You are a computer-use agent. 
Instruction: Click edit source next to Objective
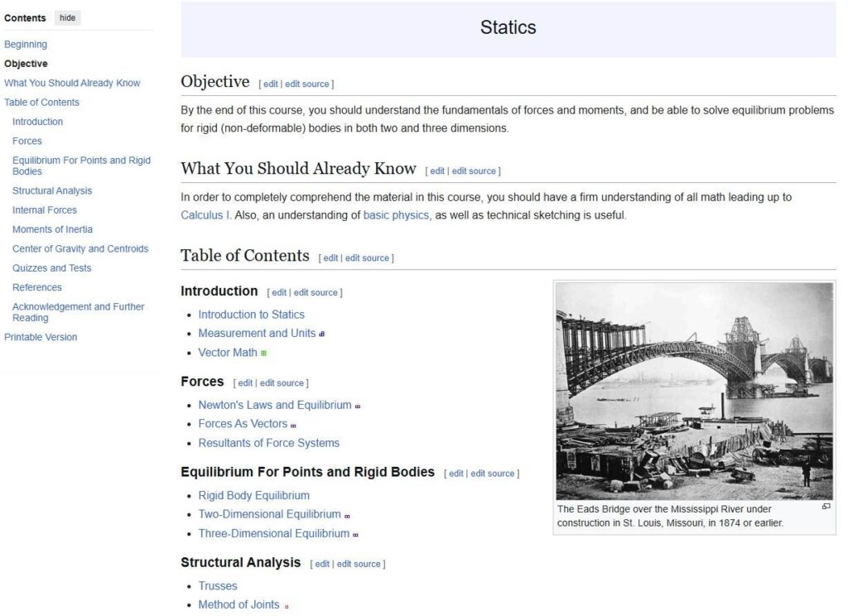[306, 84]
